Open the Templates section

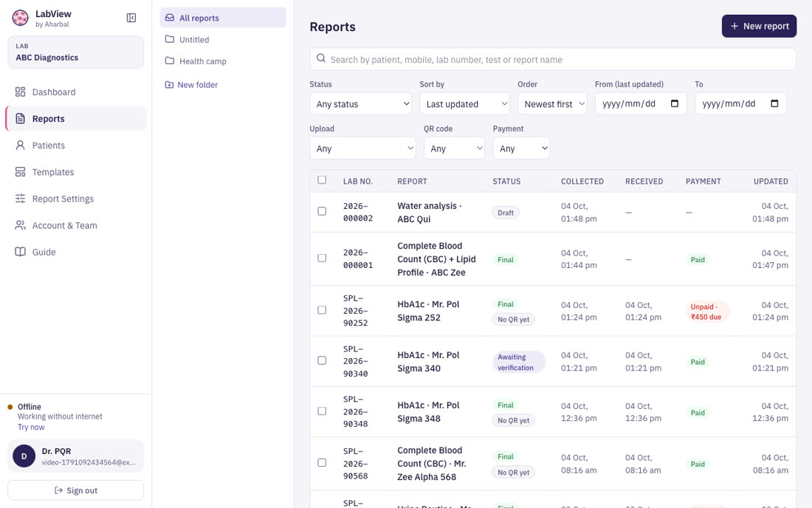[x=75, y=172]
